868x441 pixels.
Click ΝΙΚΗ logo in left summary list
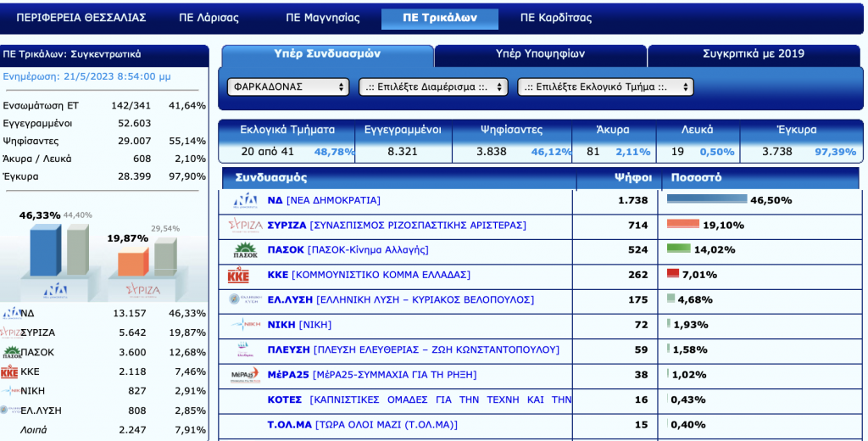click(x=10, y=391)
